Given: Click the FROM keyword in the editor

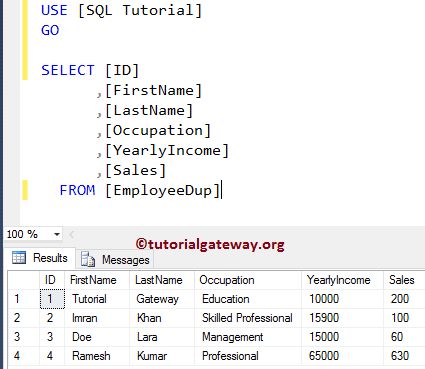Looking at the screenshot, I should (x=77, y=190).
